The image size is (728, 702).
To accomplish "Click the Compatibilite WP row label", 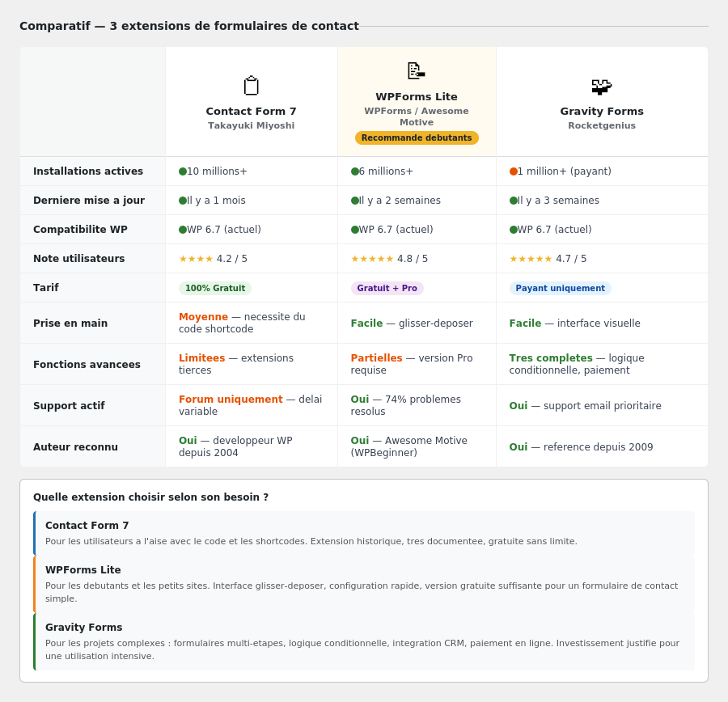I will (x=80, y=230).
